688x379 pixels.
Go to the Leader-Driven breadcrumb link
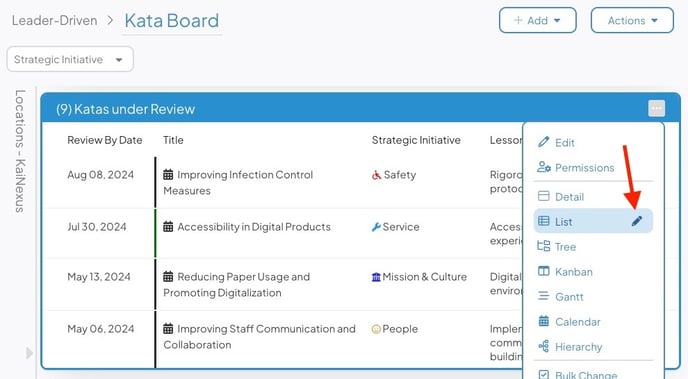[54, 21]
